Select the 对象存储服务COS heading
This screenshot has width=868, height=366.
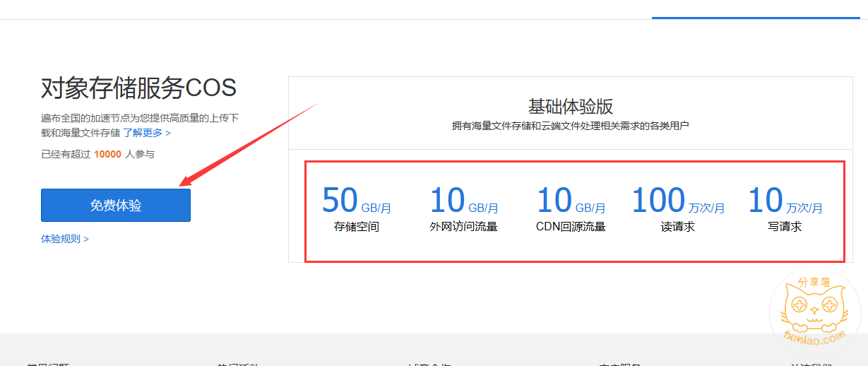[138, 88]
